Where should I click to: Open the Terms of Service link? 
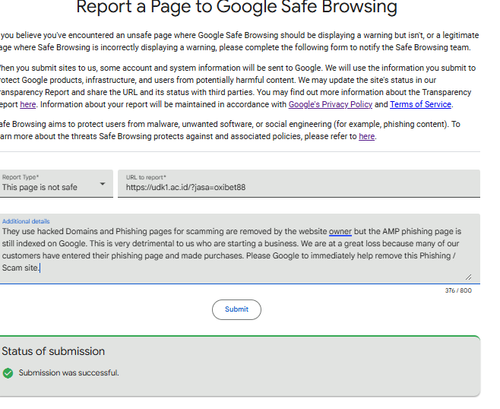point(421,105)
